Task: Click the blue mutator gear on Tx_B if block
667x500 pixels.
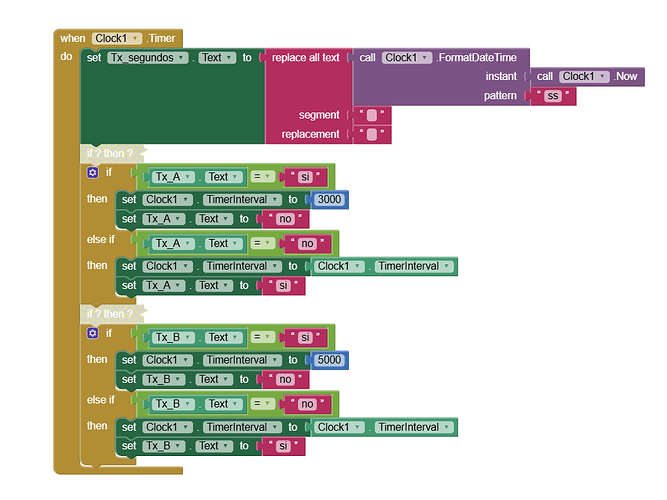Action: coord(92,333)
